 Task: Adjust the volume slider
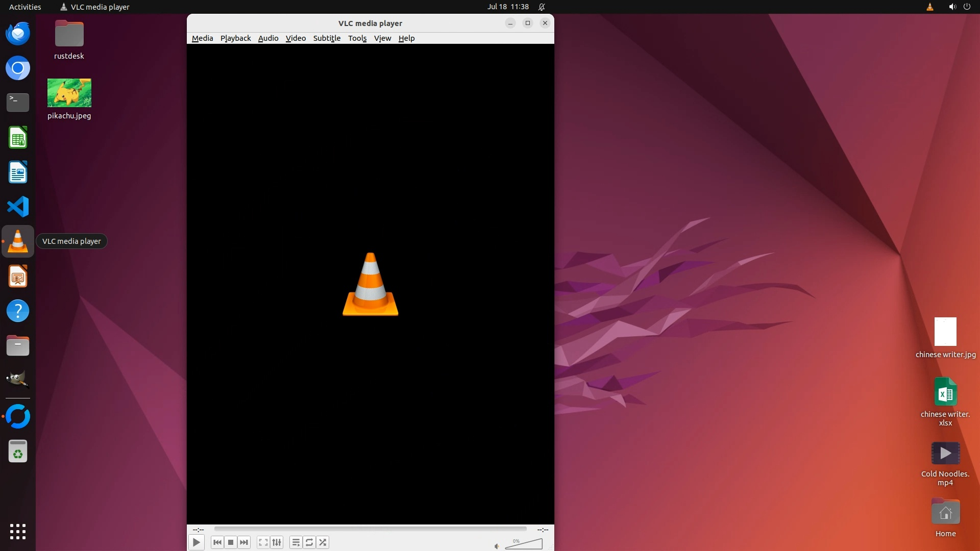(x=524, y=544)
